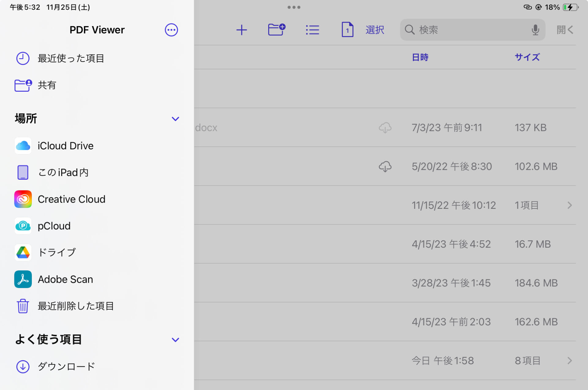
Task: Tap the plus add document icon
Action: point(242,30)
